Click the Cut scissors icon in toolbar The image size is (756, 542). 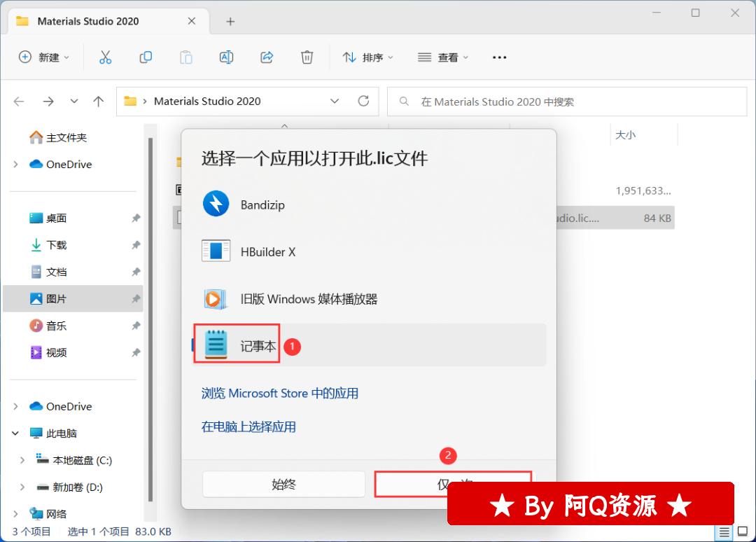(105, 57)
